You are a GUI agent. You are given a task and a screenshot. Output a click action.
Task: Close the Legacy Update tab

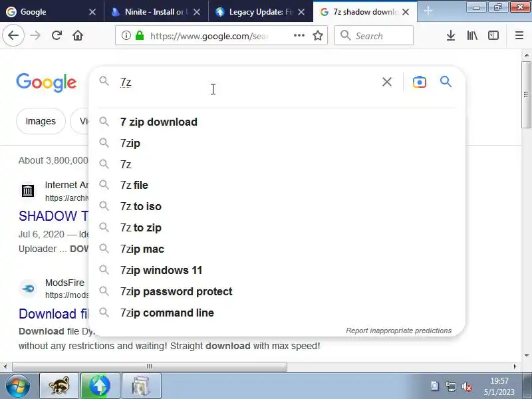pos(301,12)
